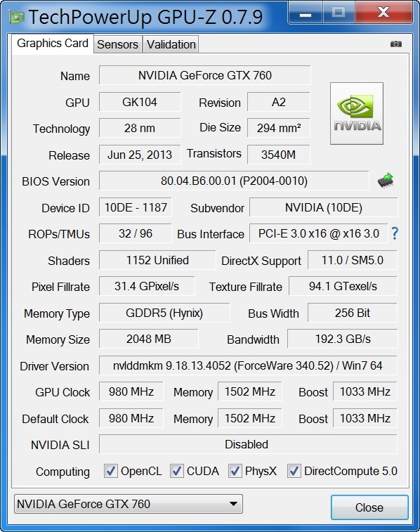Switch to the Validation tab

[171, 44]
